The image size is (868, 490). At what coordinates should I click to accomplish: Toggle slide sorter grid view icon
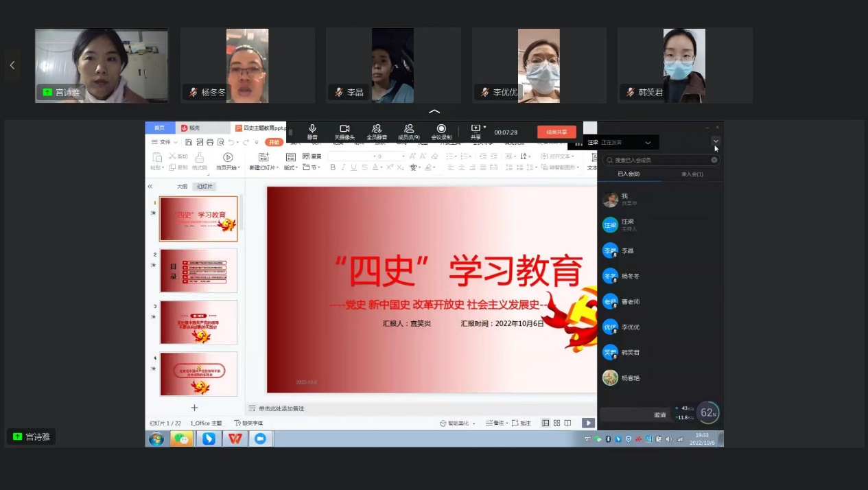(556, 423)
